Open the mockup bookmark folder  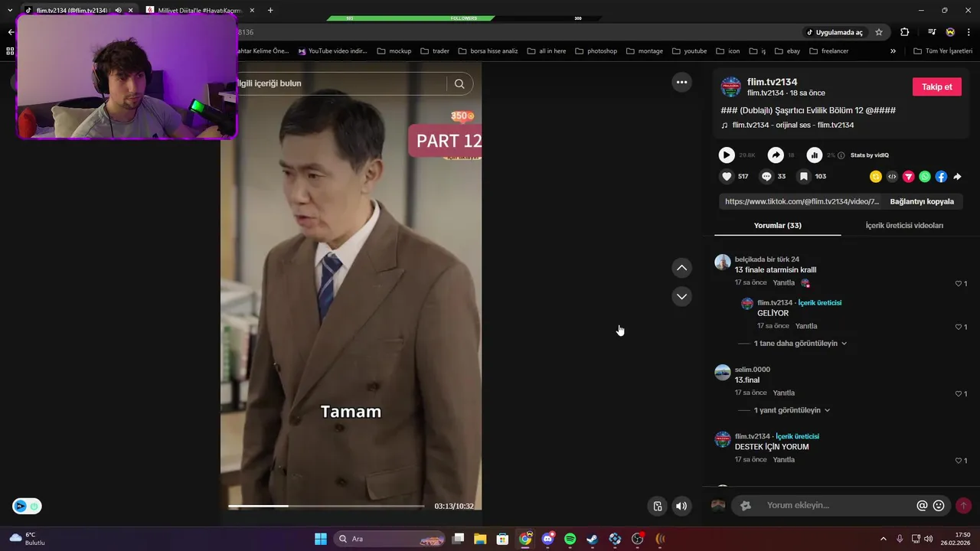394,51
